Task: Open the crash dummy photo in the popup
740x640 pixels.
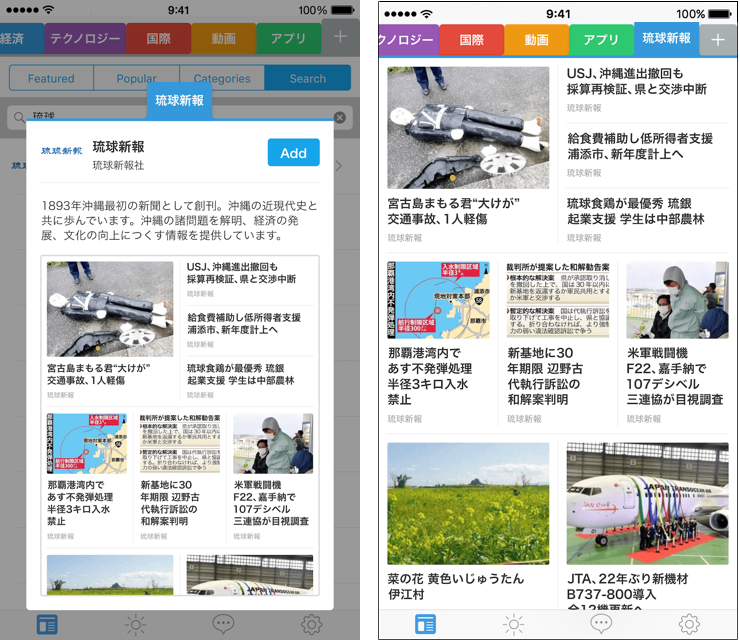Action: click(110, 309)
